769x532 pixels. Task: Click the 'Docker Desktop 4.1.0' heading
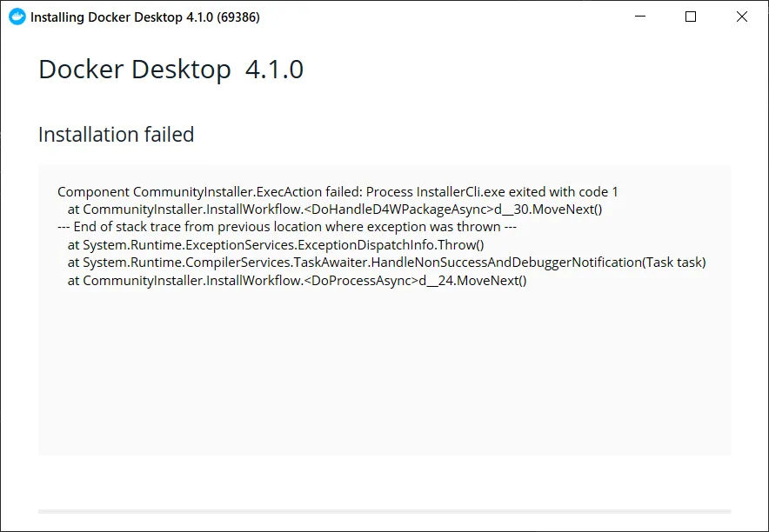pyautogui.click(x=171, y=70)
